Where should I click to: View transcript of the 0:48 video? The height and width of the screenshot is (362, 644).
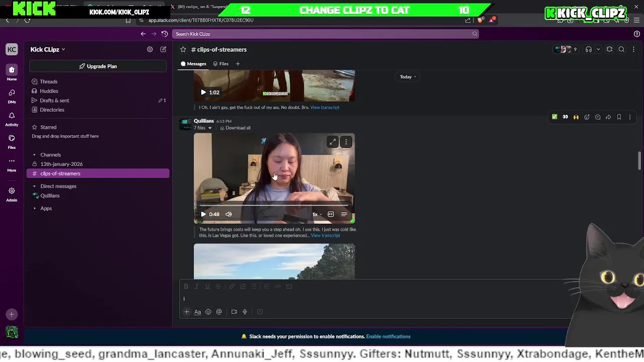(325, 235)
